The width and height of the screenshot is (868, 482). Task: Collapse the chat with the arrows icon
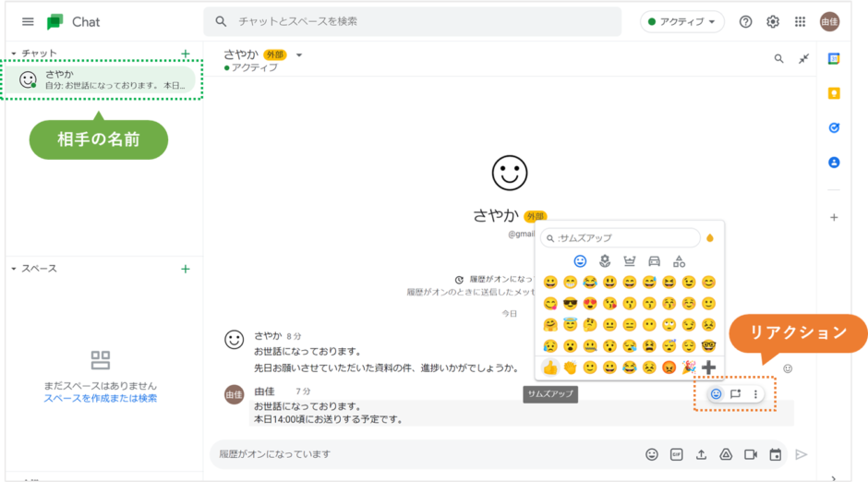(803, 58)
